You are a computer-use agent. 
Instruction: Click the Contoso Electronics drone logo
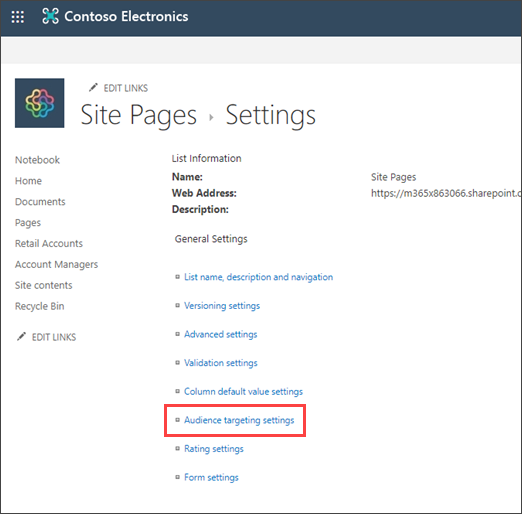[50, 16]
